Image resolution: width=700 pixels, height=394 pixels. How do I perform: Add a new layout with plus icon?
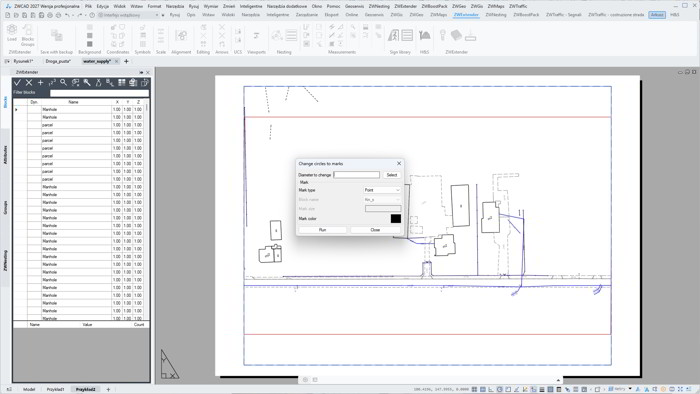[x=108, y=390]
